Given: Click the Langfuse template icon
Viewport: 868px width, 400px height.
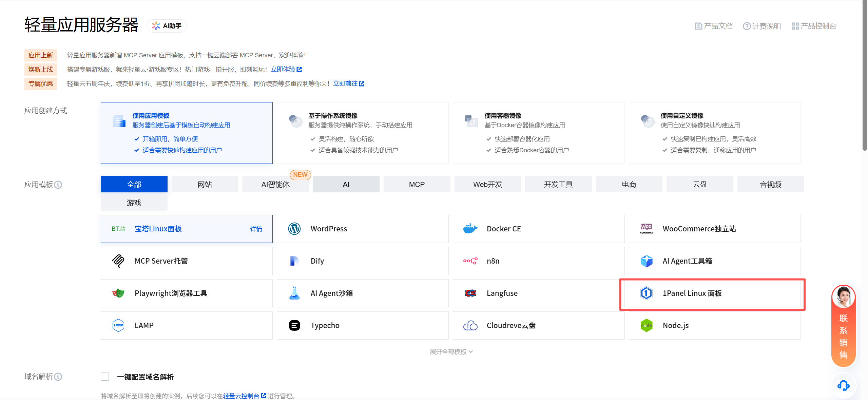Looking at the screenshot, I should [470, 293].
